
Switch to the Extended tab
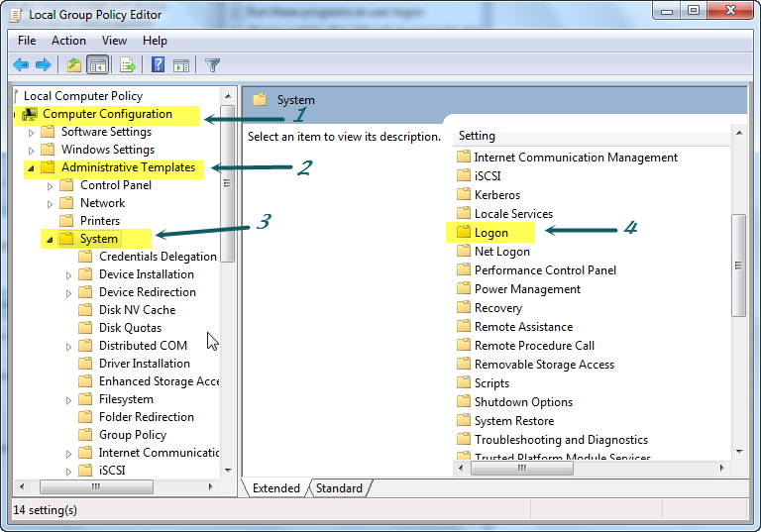[276, 488]
